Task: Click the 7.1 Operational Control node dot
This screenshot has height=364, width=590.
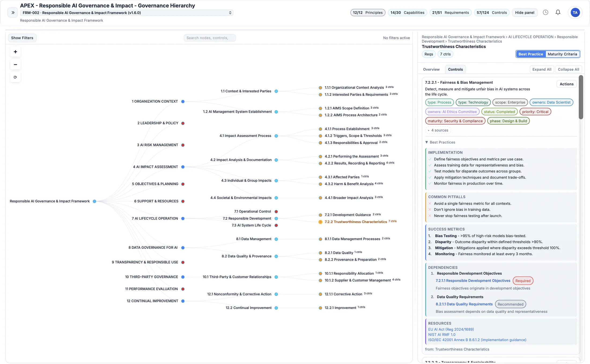Action: click(276, 212)
